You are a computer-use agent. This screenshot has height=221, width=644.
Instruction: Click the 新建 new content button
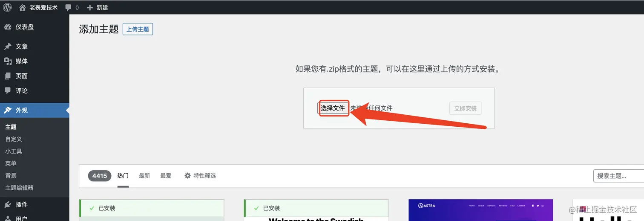97,8
